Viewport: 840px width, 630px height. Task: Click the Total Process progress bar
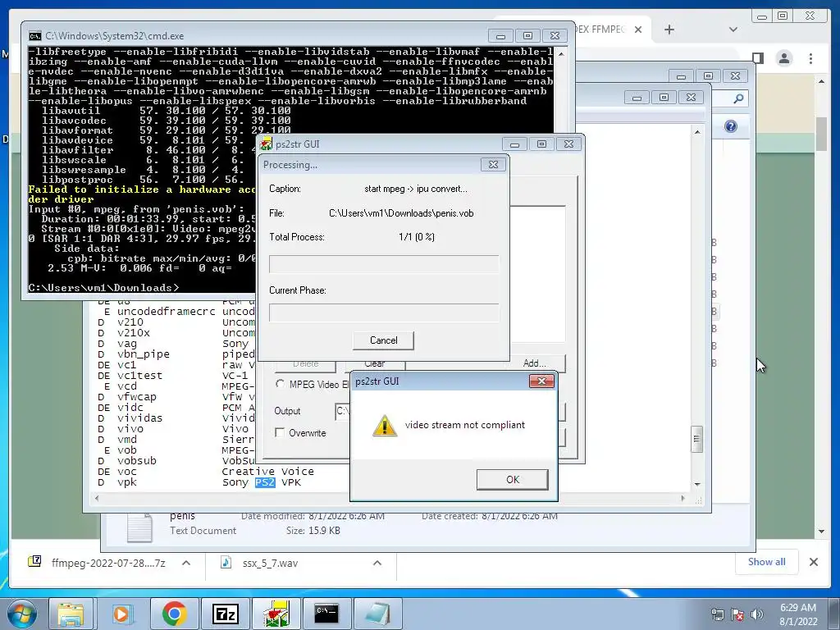click(384, 264)
